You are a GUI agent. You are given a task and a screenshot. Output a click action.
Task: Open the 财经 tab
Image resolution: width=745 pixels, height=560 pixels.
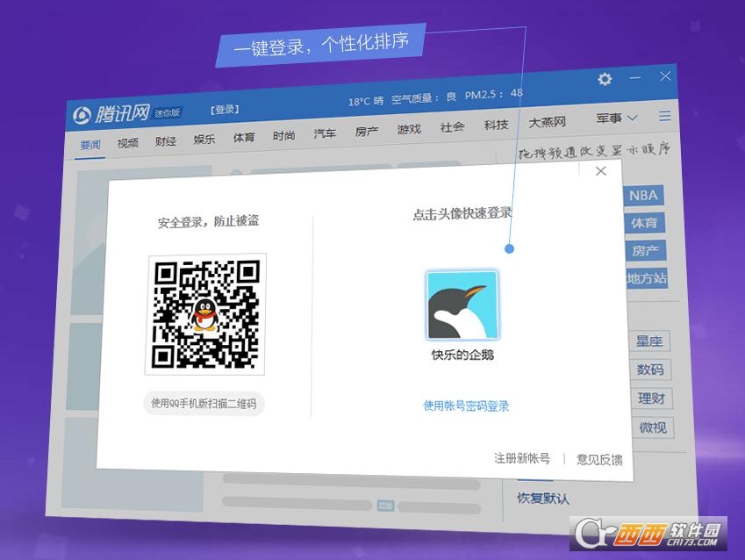tap(166, 140)
